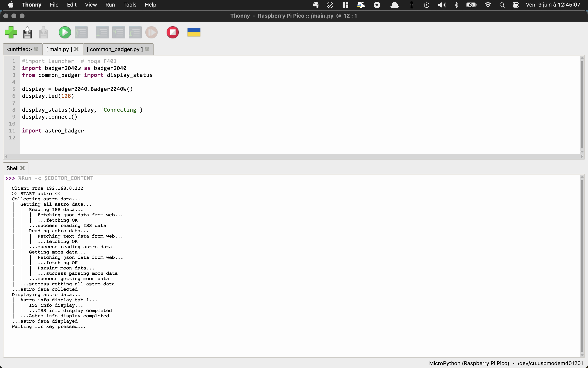Open Control Center icon
This screenshot has height=368, width=588.
(x=516, y=5)
